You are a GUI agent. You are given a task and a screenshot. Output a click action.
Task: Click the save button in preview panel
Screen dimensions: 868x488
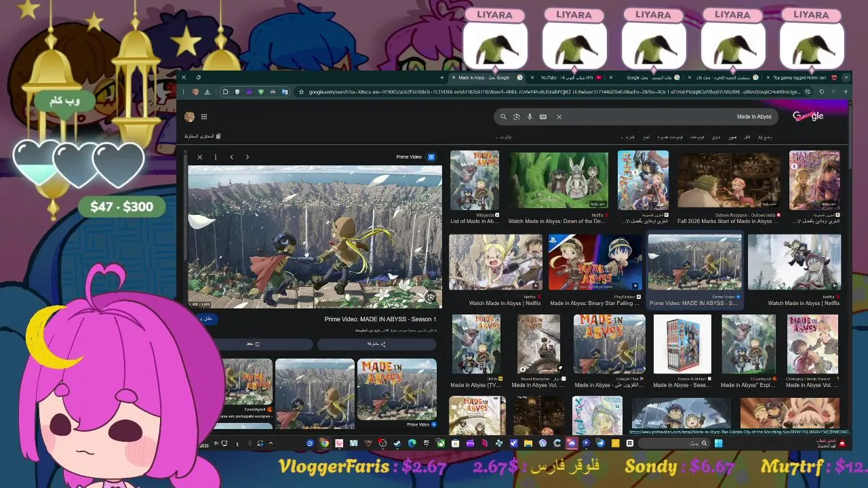tap(252, 344)
